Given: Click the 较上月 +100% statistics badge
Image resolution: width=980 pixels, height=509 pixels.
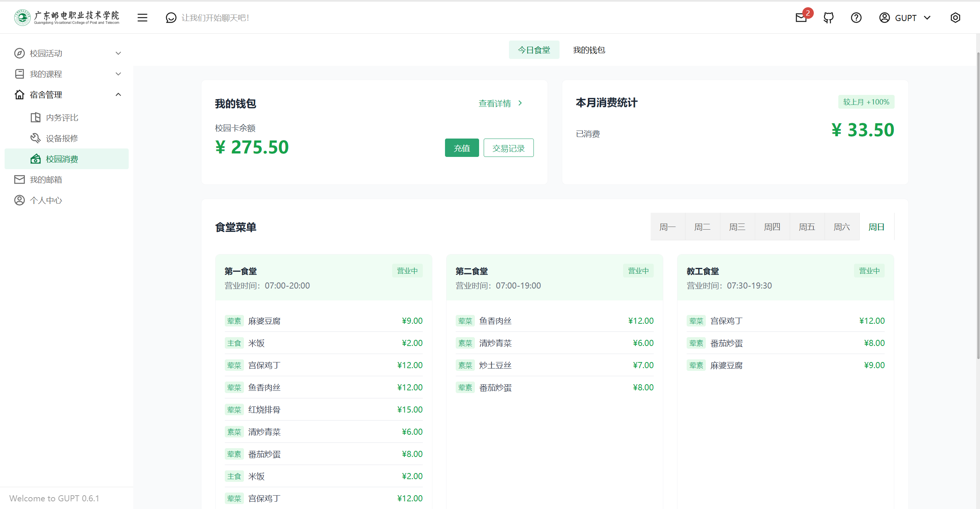Looking at the screenshot, I should (866, 102).
